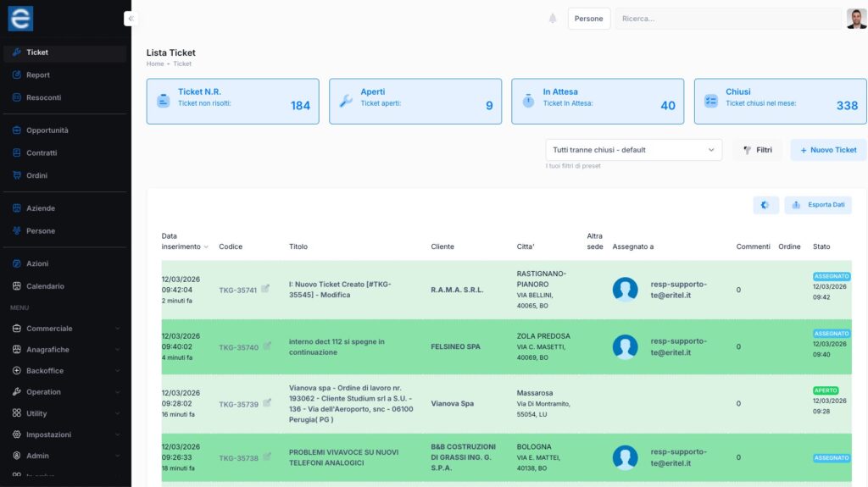Click the notification bell icon

pyautogui.click(x=553, y=19)
